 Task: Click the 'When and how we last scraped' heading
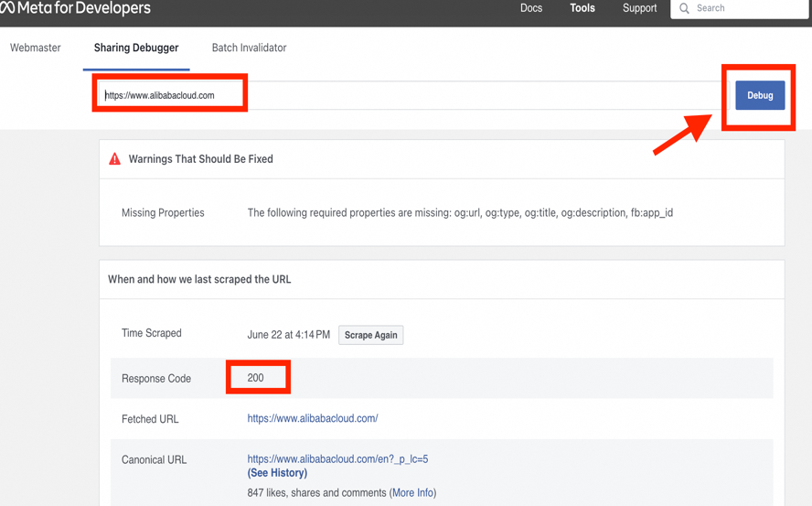(199, 279)
